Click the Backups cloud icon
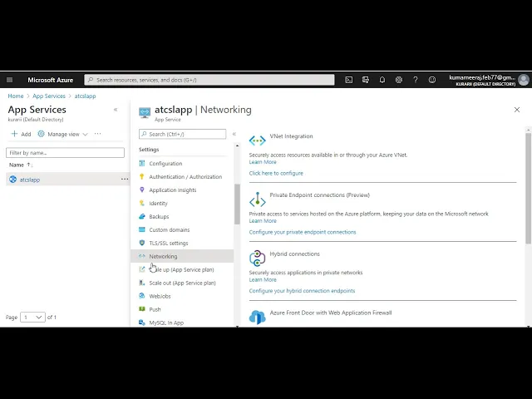Image resolution: width=532 pixels, height=399 pixels. [x=142, y=216]
